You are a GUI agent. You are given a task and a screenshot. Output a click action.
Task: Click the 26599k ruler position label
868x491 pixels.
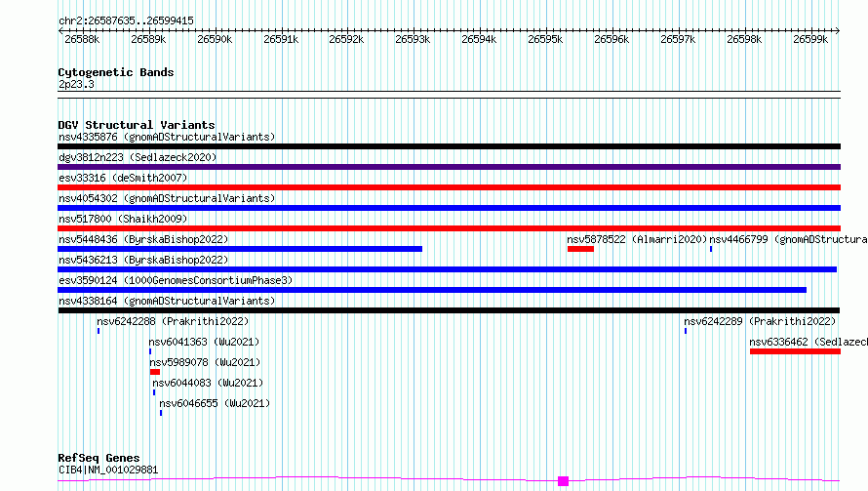point(810,39)
